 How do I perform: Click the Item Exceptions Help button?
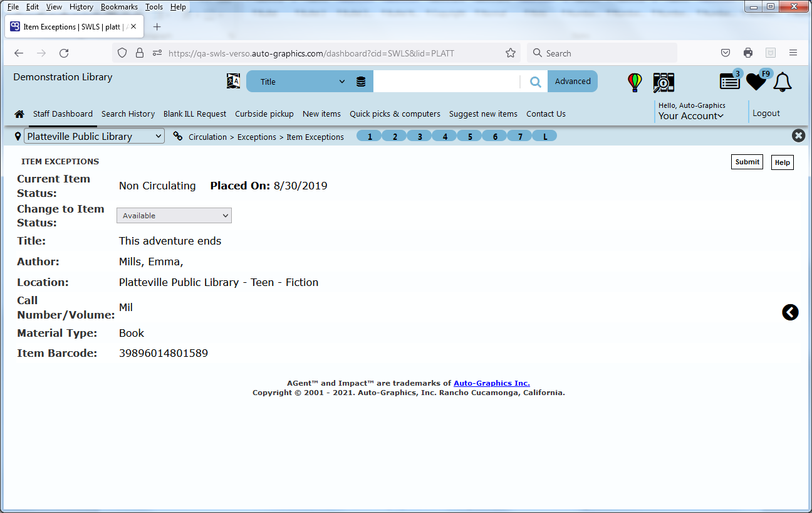[x=783, y=162]
